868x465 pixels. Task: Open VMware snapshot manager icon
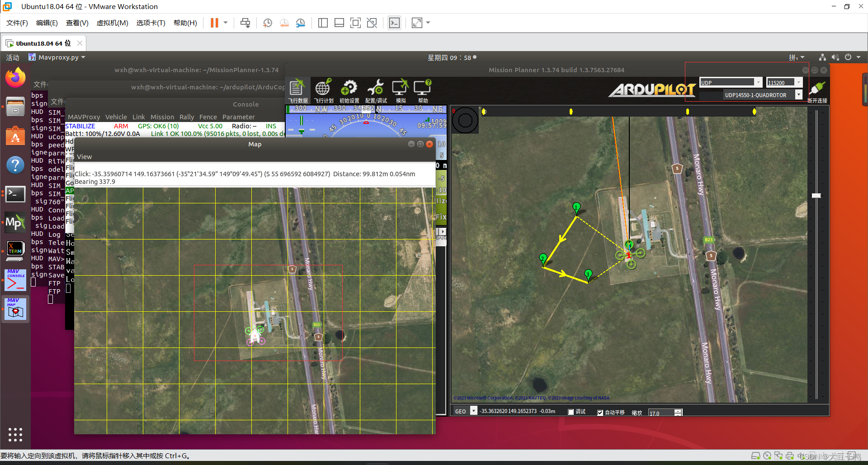pyautogui.click(x=301, y=23)
